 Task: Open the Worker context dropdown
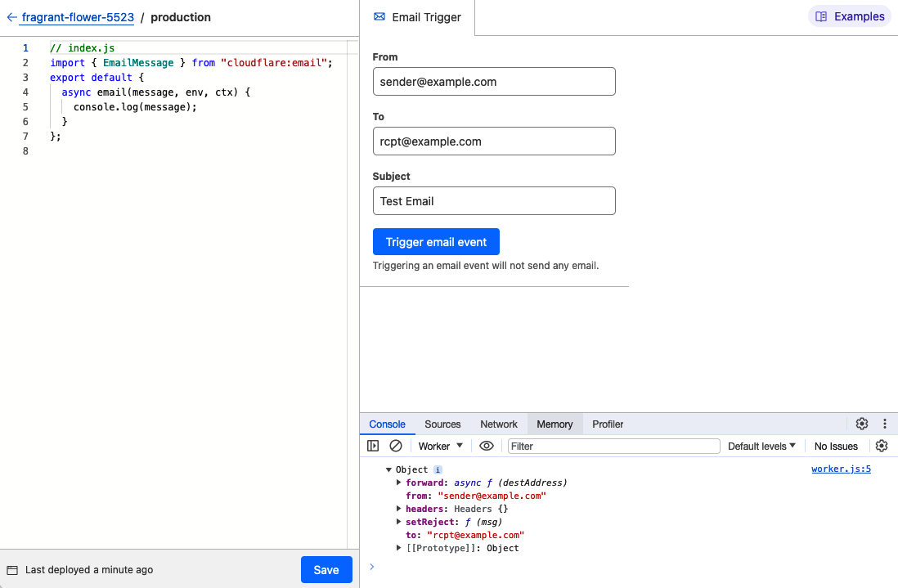tap(440, 446)
